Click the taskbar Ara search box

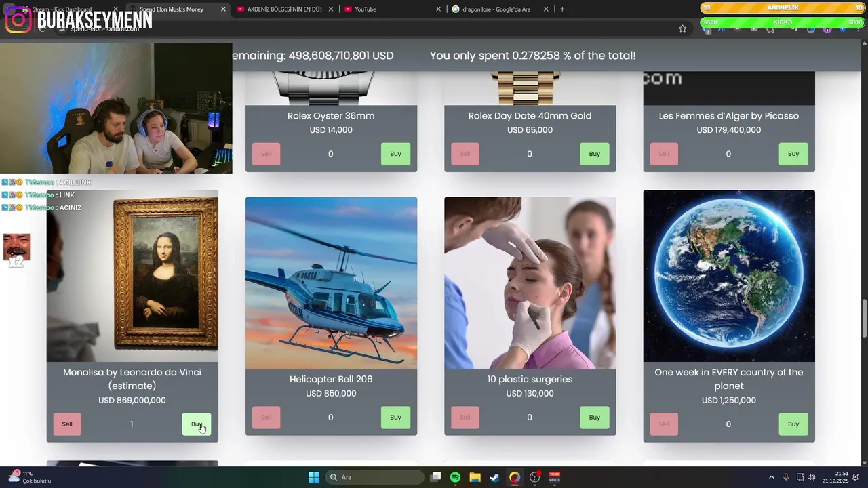pyautogui.click(x=374, y=477)
